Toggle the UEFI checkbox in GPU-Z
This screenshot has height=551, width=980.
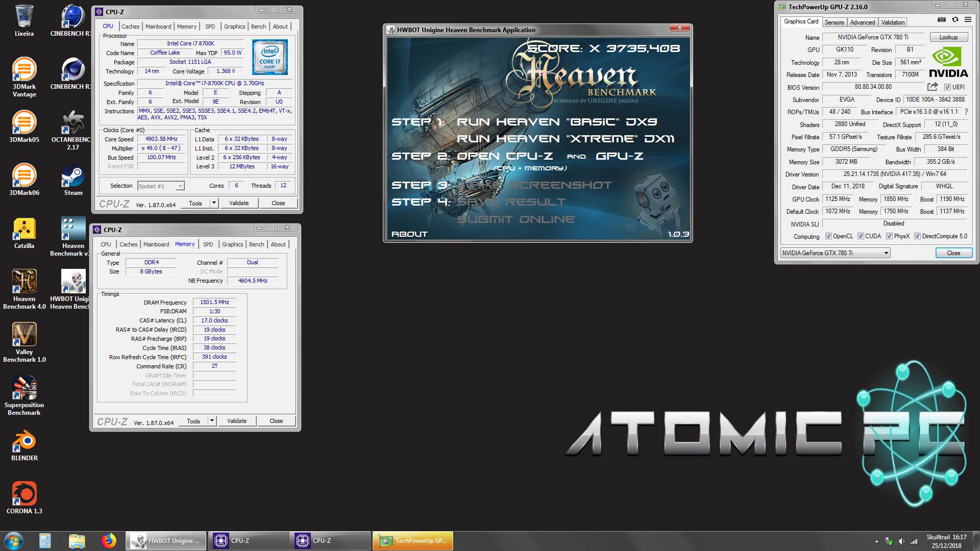(x=947, y=87)
